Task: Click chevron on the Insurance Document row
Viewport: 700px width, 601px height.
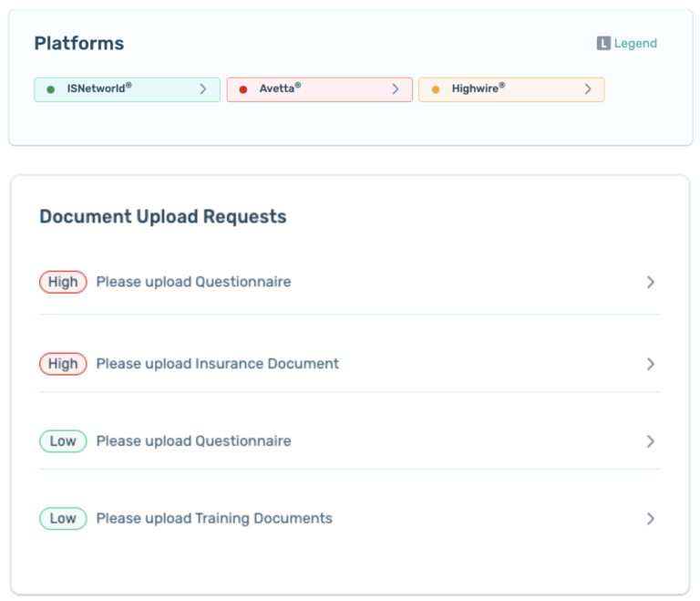Action: tap(651, 364)
